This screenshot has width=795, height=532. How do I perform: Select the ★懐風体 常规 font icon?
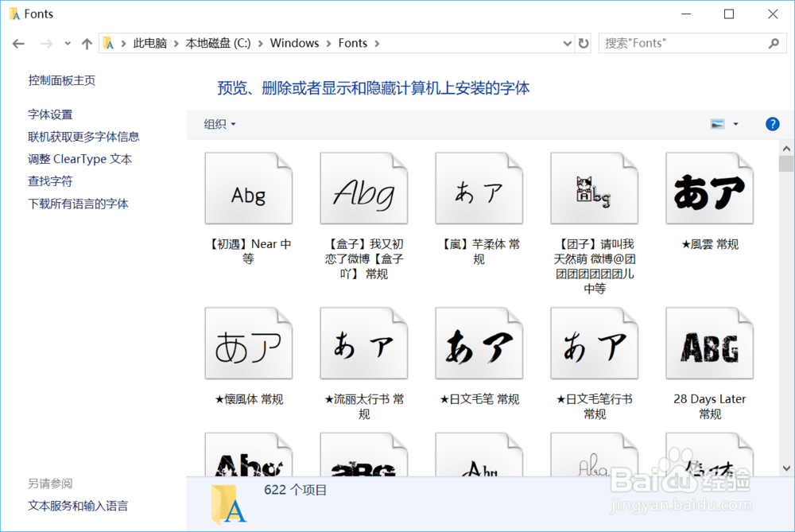click(x=248, y=344)
